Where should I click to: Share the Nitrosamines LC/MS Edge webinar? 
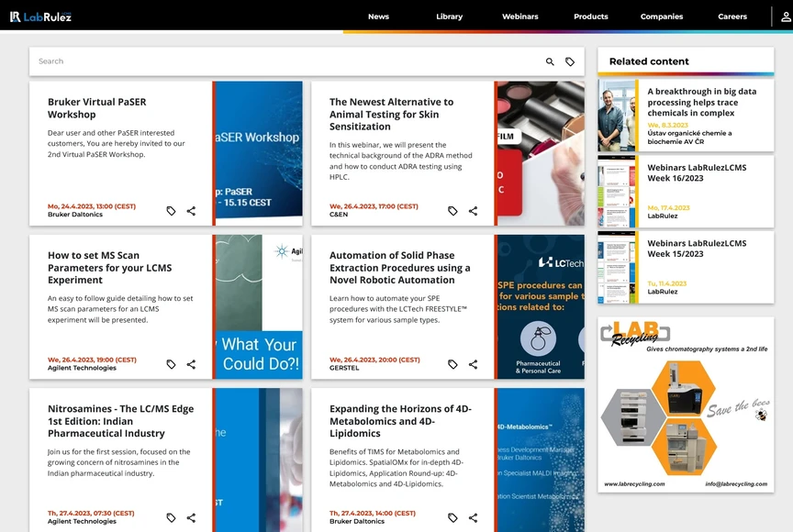pyautogui.click(x=191, y=518)
